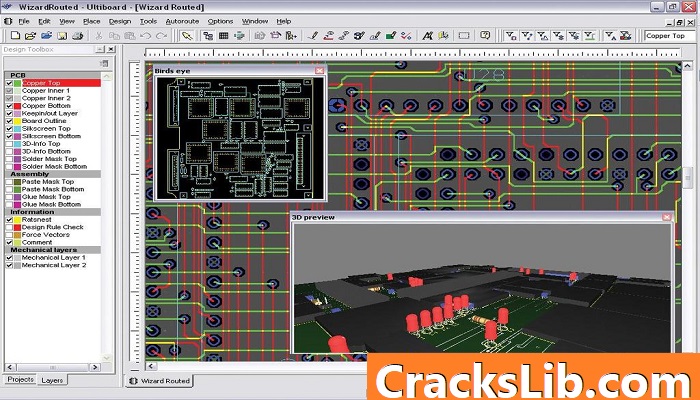
Task: Close the Design Toolbox panel
Action: (111, 50)
